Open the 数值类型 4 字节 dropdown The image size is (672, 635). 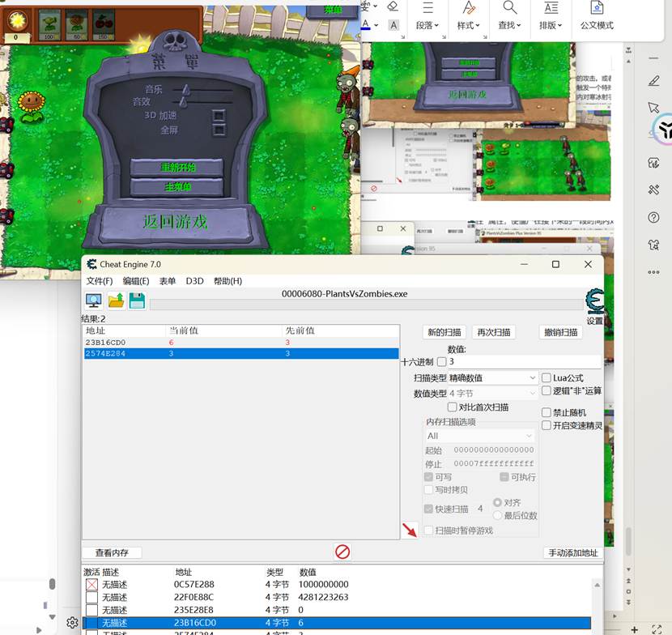492,393
